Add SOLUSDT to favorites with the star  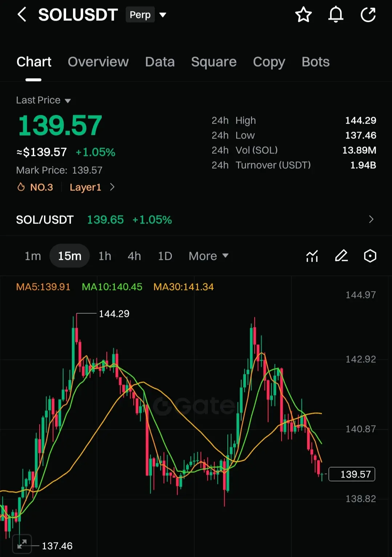303,15
